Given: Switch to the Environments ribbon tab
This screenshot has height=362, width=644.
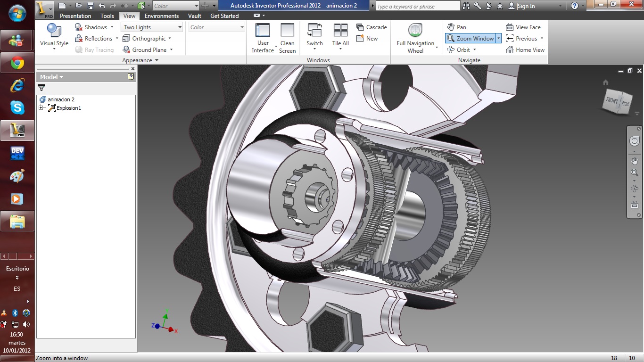Looking at the screenshot, I should 162,16.
